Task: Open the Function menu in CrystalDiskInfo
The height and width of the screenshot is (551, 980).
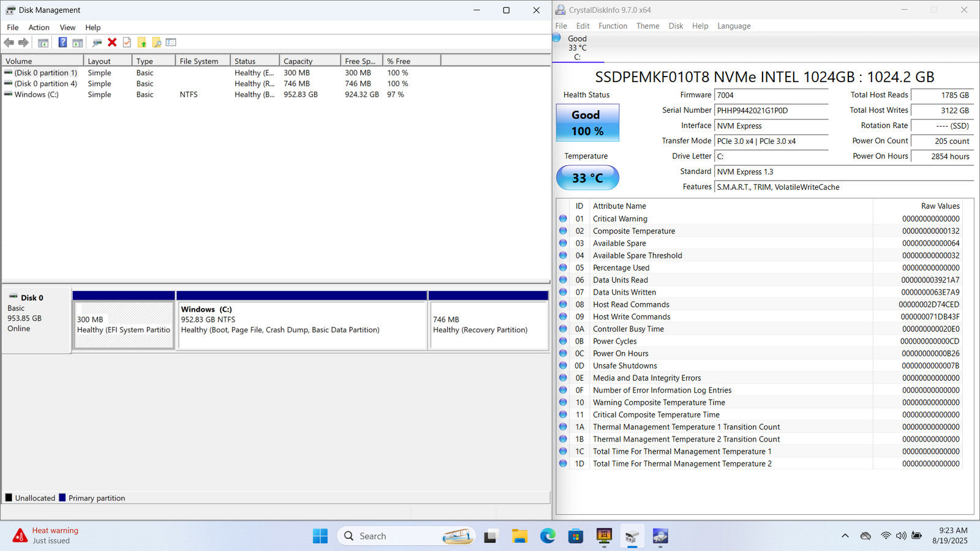Action: pos(612,26)
